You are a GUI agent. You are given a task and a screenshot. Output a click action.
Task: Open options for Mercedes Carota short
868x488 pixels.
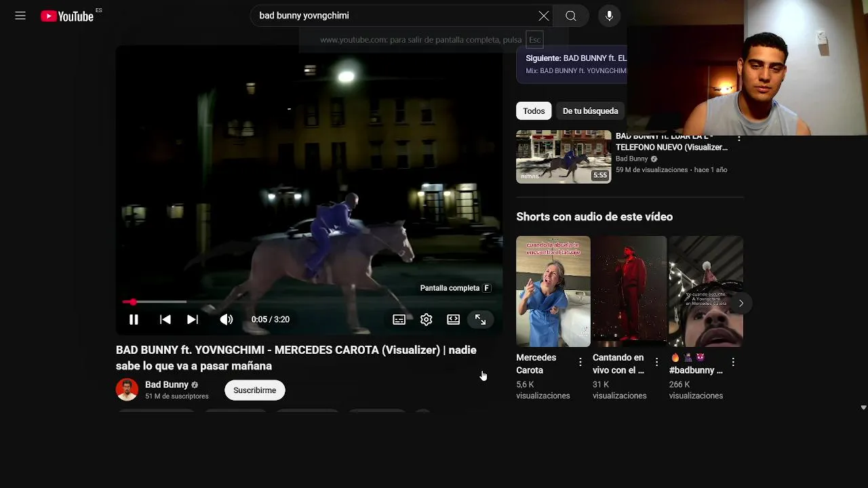[x=580, y=363]
